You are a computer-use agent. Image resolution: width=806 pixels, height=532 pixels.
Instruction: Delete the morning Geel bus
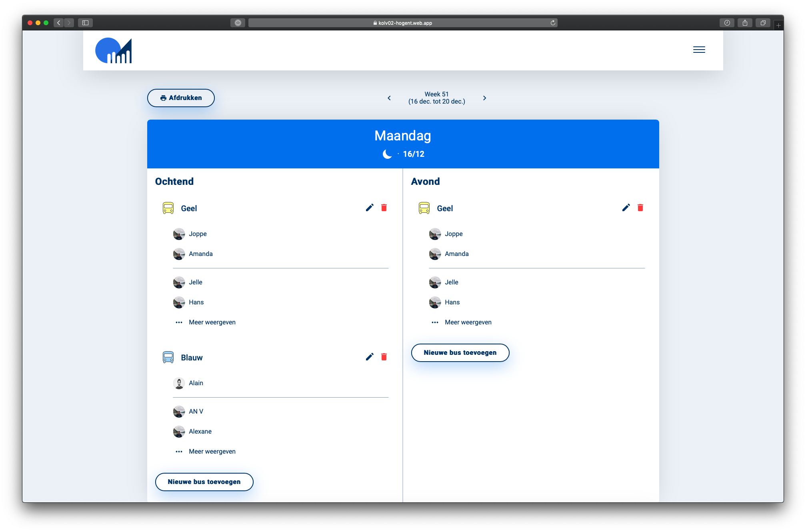[x=384, y=208]
